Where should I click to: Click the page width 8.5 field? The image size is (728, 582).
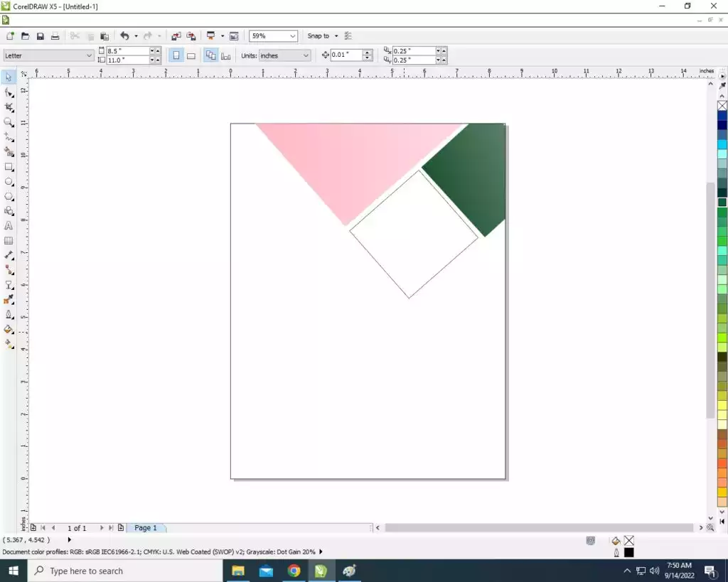point(128,50)
